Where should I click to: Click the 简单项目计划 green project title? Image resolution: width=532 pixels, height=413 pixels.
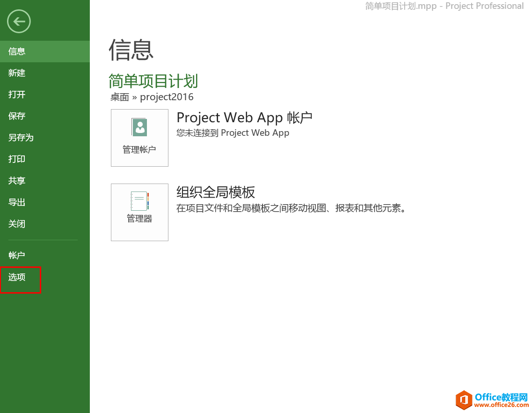pos(153,81)
